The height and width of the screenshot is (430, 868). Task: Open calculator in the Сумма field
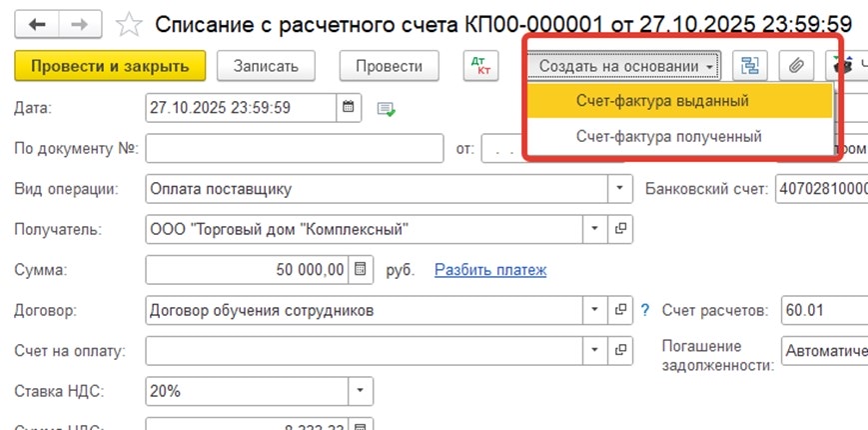point(362,270)
